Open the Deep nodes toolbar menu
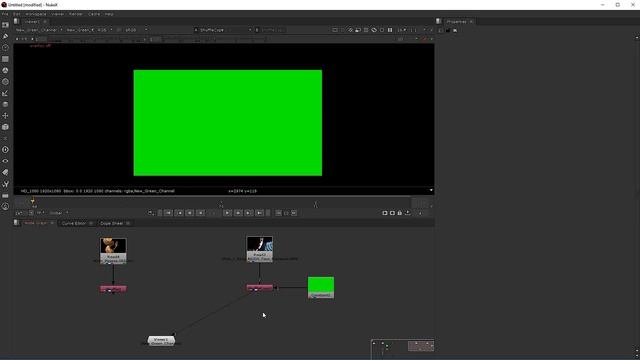640x360 pixels. (x=5, y=150)
